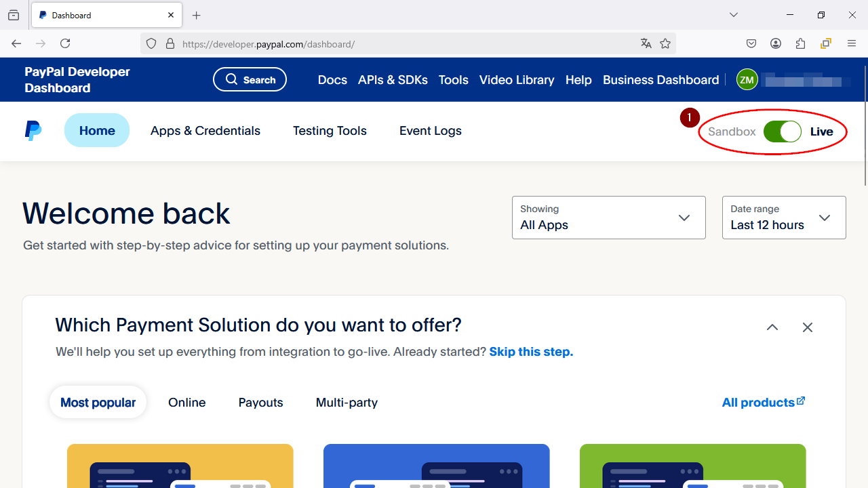868x488 pixels.
Task: Click the Firefox View icon
Action: (x=14, y=15)
